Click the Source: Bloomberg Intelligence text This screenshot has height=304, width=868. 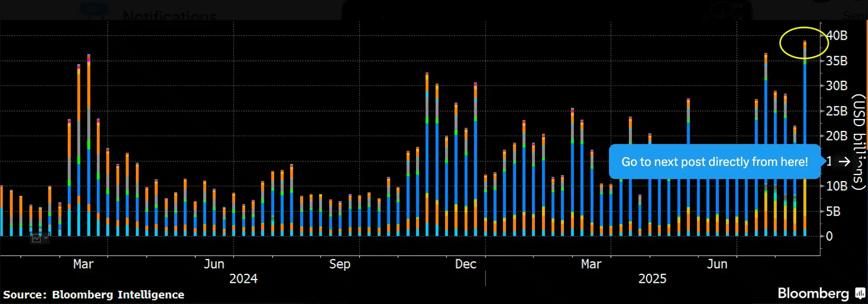tap(94, 294)
